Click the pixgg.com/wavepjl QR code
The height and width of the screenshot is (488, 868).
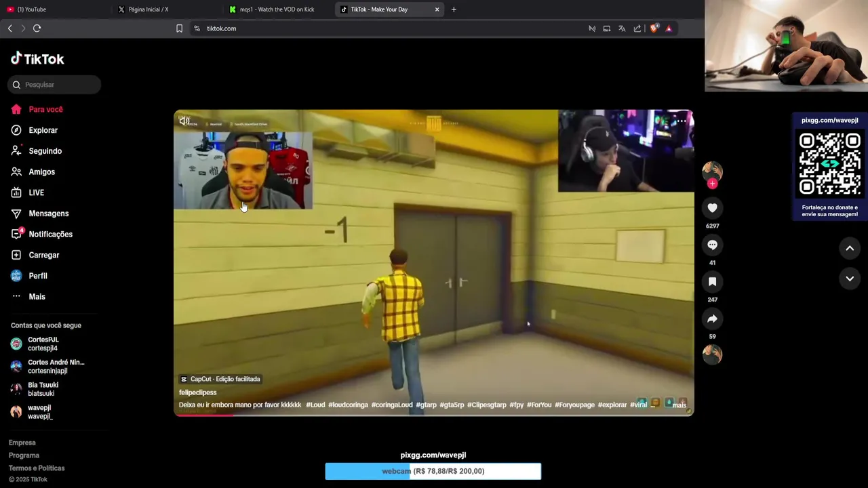tap(830, 164)
